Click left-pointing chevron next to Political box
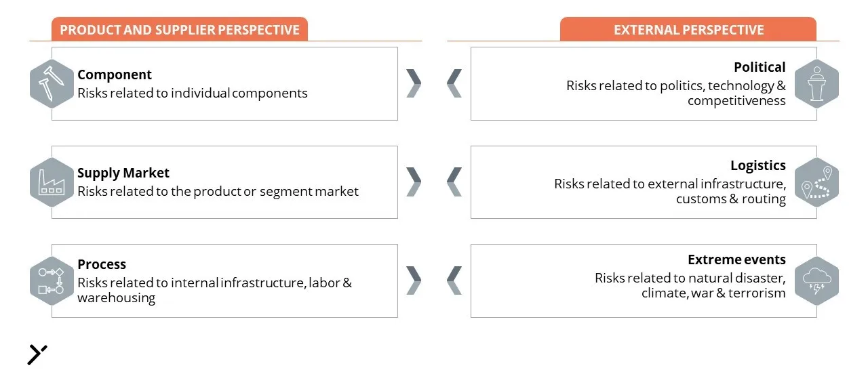 454,83
